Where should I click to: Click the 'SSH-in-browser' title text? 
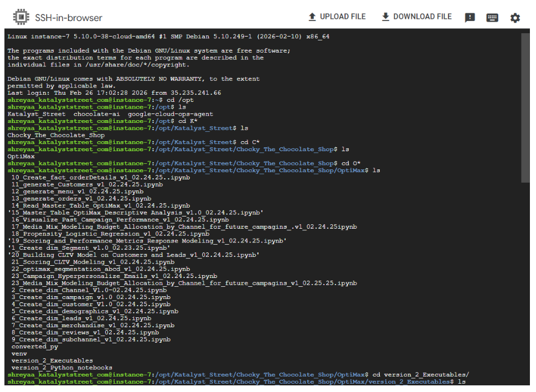69,18
